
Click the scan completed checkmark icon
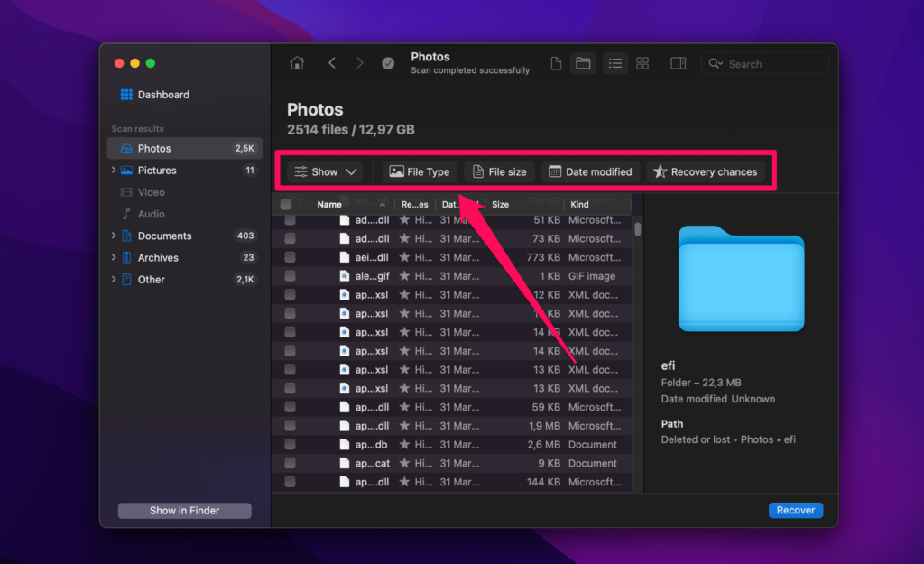coord(388,63)
